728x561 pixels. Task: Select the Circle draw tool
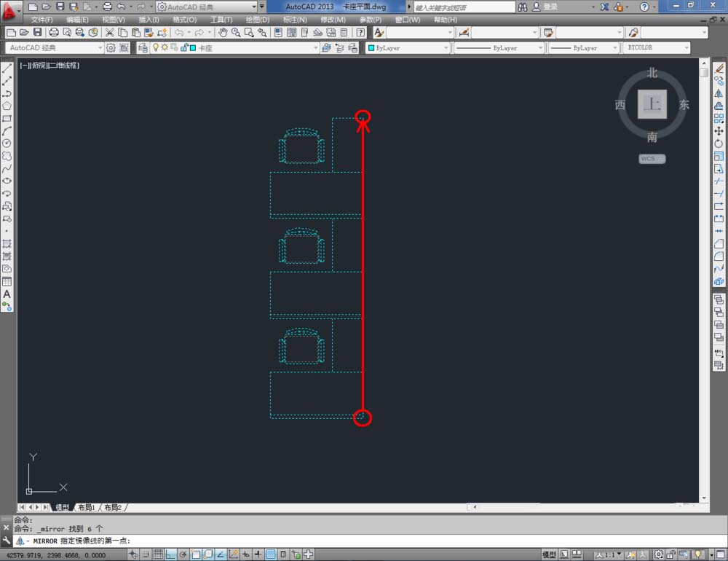point(7,144)
